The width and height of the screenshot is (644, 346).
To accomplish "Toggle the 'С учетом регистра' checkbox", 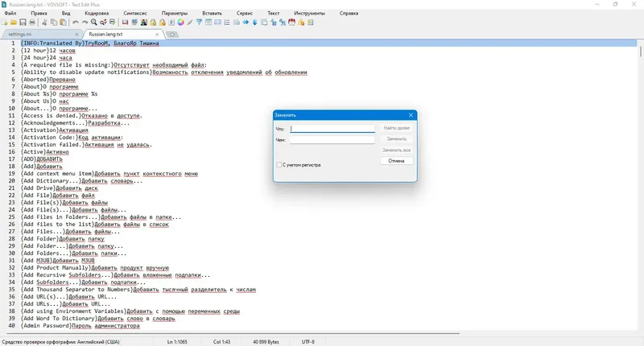I will [279, 165].
